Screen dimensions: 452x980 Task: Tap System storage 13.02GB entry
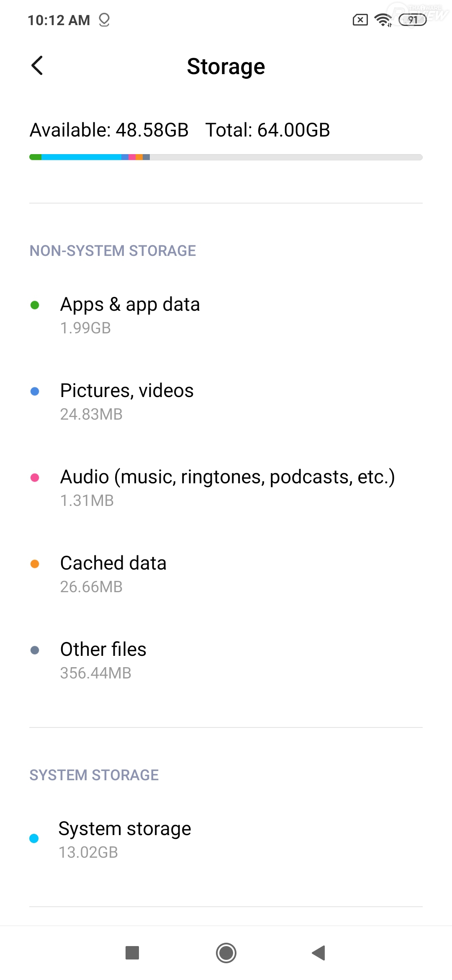click(x=125, y=839)
